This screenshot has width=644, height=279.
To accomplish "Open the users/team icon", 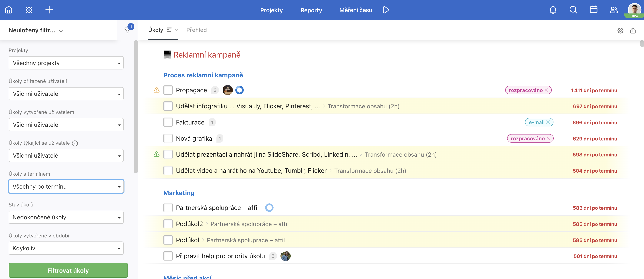I will pos(614,10).
